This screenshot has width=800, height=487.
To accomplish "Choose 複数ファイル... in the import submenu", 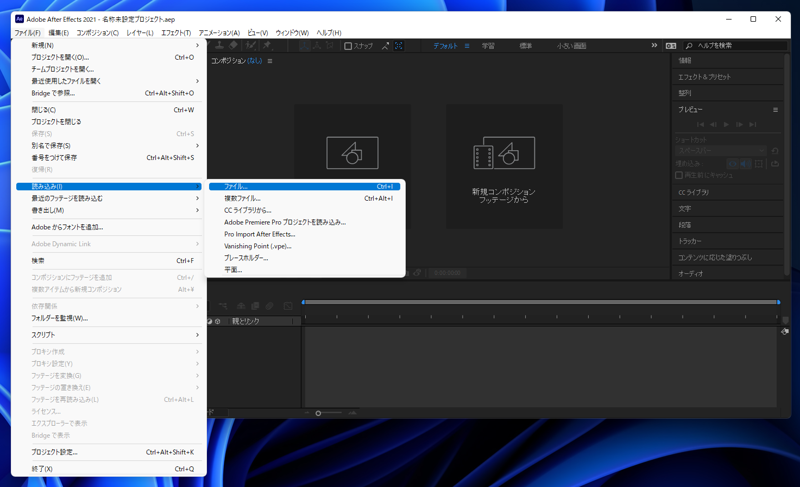I will [305, 198].
